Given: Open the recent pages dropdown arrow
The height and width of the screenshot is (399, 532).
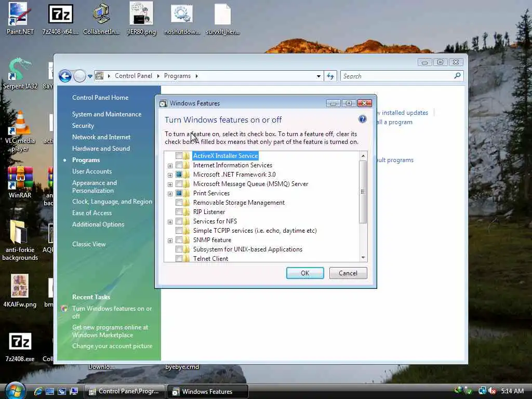Looking at the screenshot, I should click(x=90, y=76).
